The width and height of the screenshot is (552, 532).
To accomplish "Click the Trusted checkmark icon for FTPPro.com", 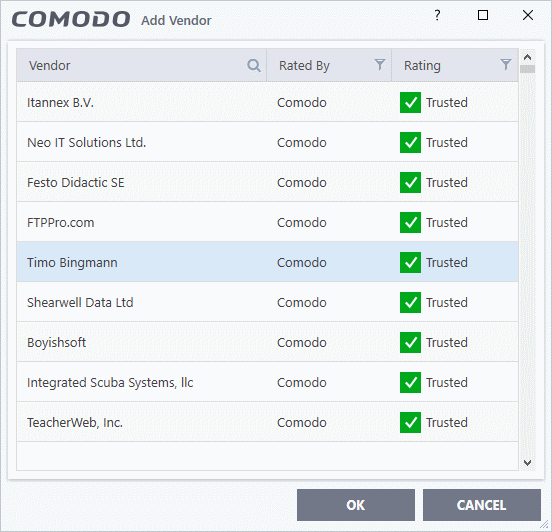I will [410, 223].
